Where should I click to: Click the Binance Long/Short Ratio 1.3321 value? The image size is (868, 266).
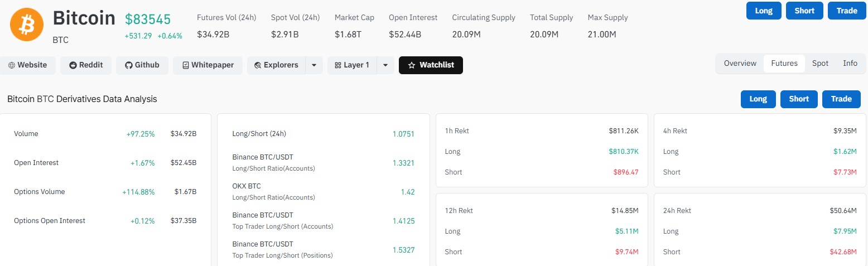click(403, 163)
